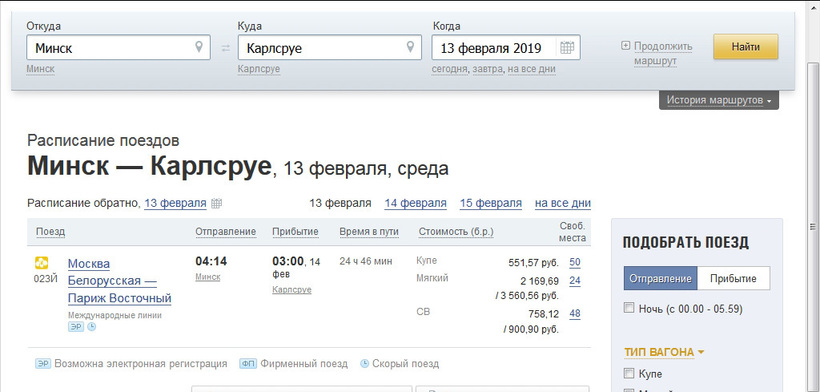Viewport: 820px width, 392px height.
Task: Open 50 free Купе seats link
Action: point(575,262)
